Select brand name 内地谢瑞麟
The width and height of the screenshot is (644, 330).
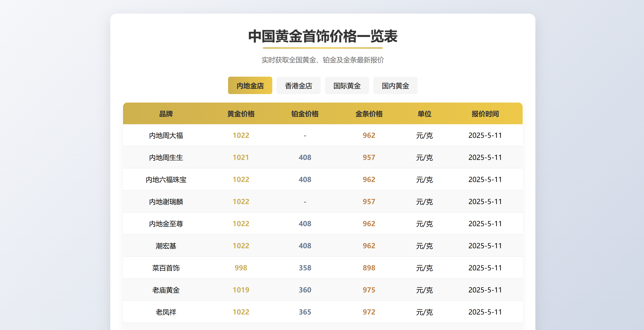point(166,202)
